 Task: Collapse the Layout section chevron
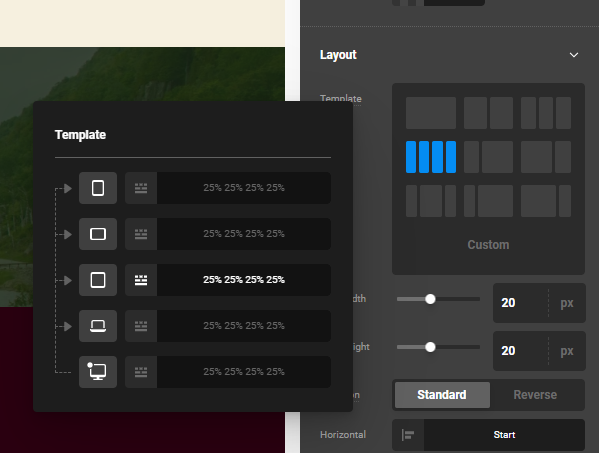[574, 55]
